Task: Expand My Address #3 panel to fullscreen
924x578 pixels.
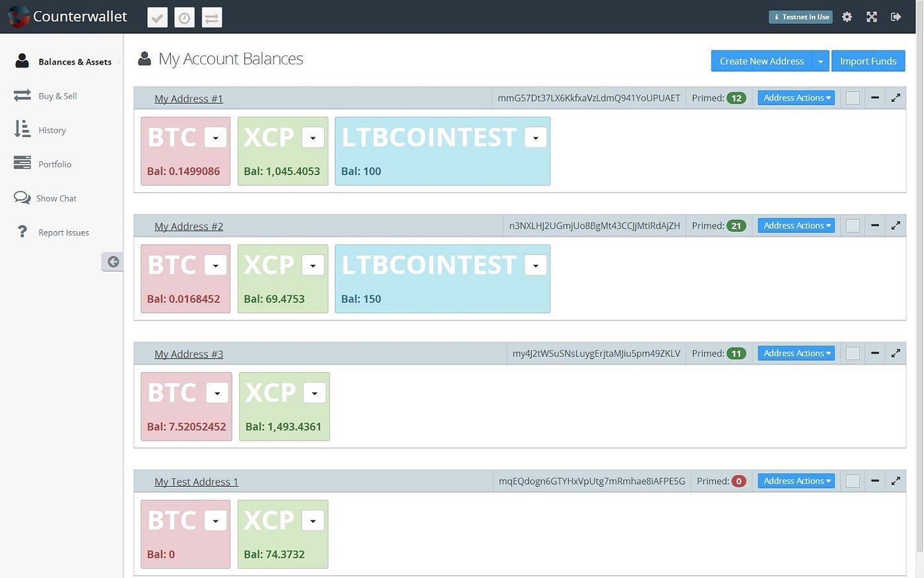Action: tap(896, 353)
